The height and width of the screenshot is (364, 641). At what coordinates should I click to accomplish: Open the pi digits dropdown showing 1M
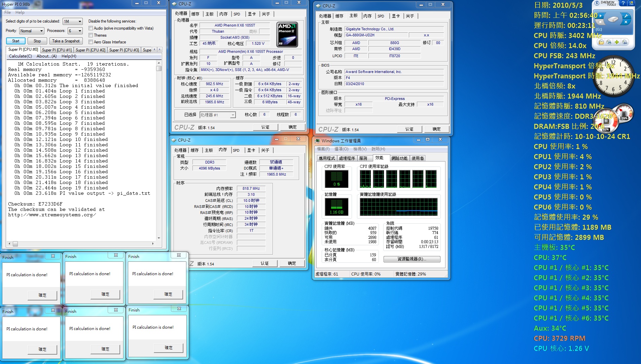pos(73,21)
